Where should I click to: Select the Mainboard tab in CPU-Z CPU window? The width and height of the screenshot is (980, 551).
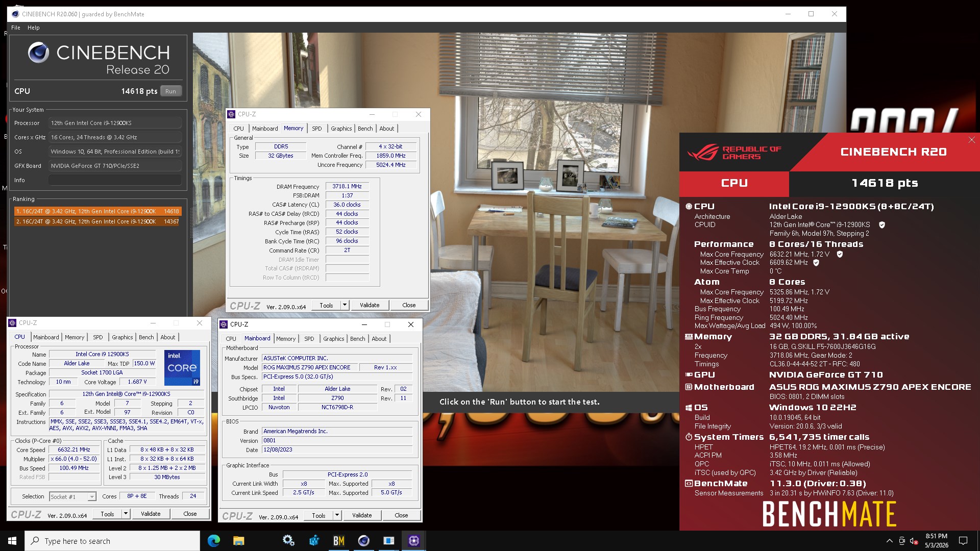(46, 337)
